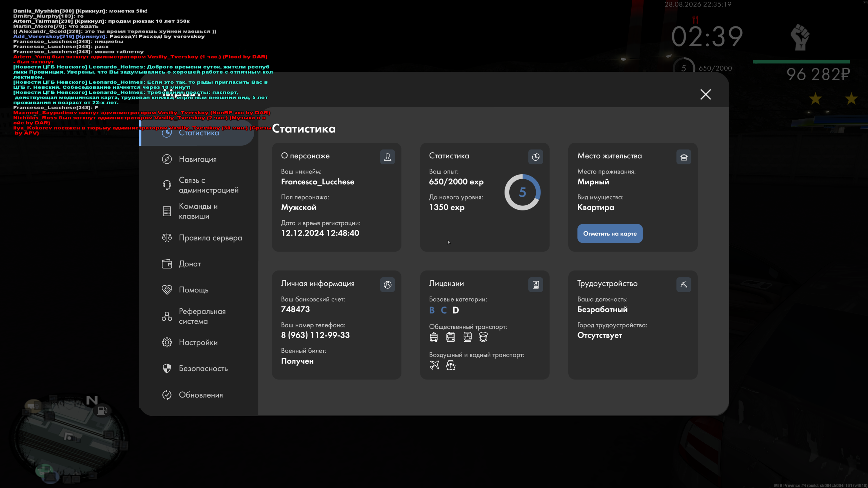
Task: Open the gear icon for Настройки
Action: 167,342
